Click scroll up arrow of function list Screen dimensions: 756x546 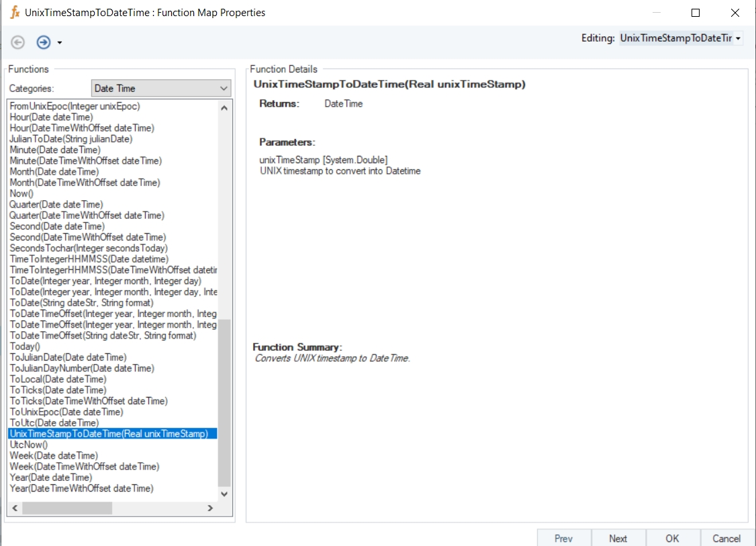224,107
